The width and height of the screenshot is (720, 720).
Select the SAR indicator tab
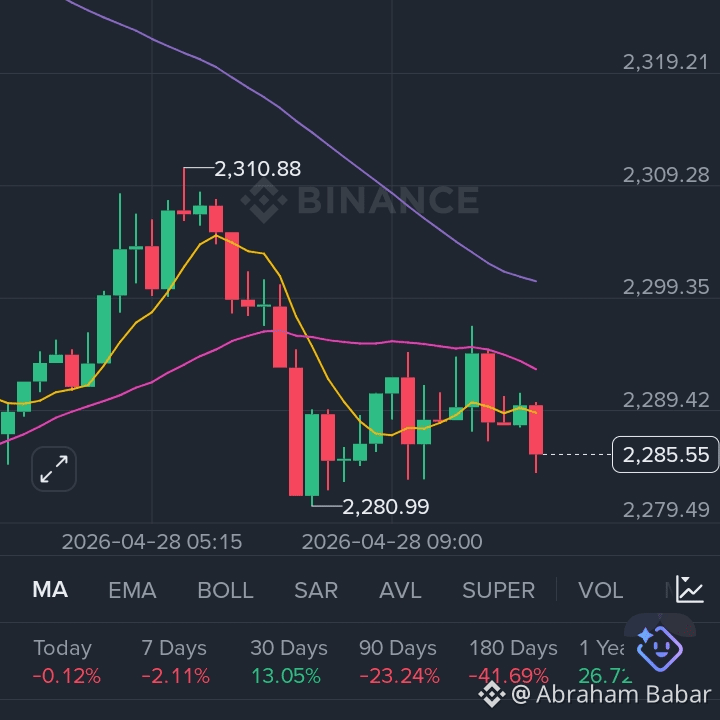[x=316, y=590]
